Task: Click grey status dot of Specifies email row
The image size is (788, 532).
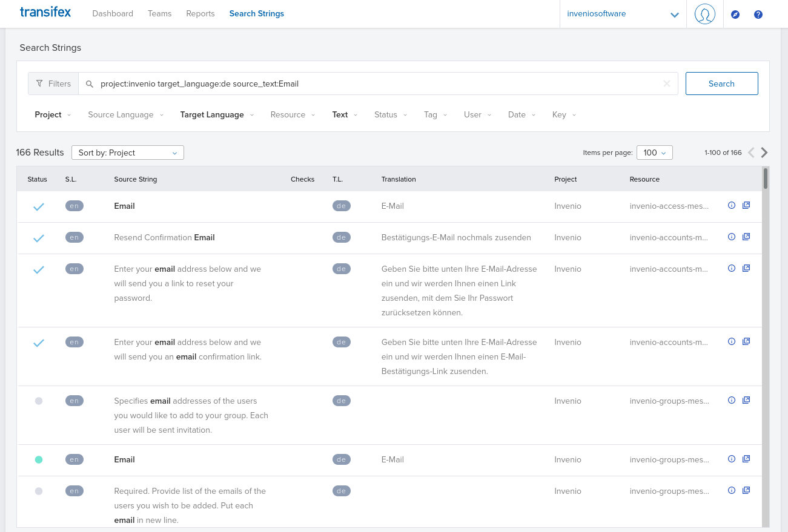Action: coord(39,401)
